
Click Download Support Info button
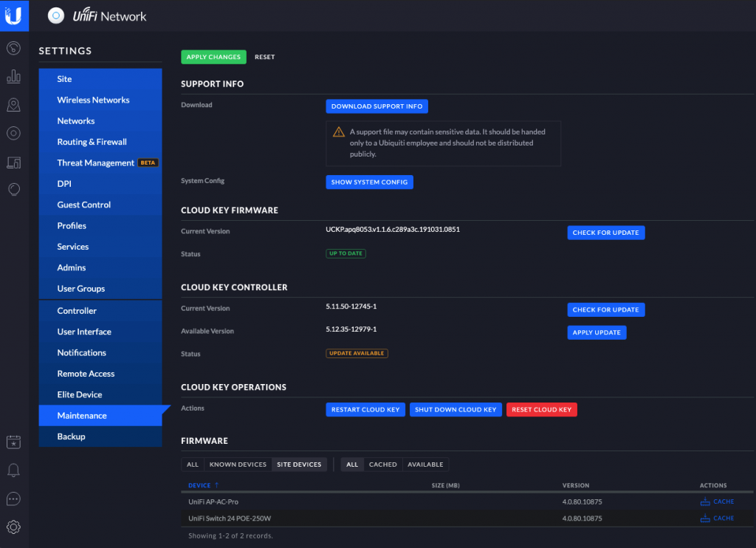[377, 106]
